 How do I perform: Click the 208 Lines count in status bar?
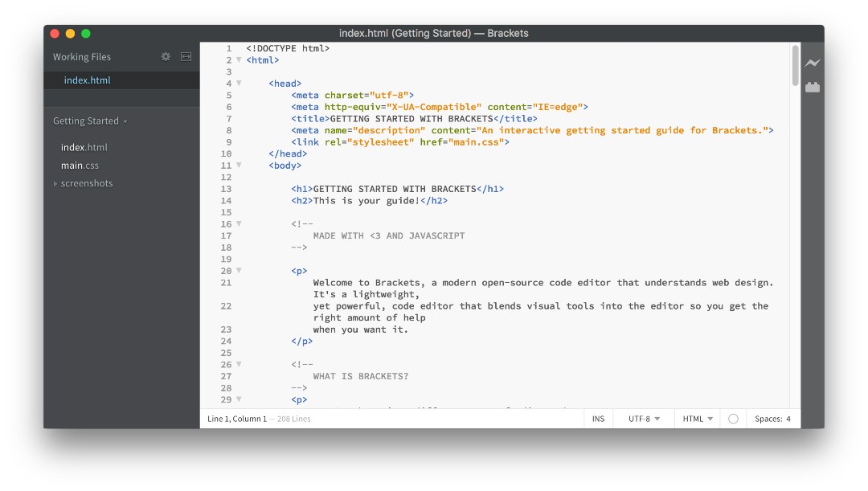(294, 419)
